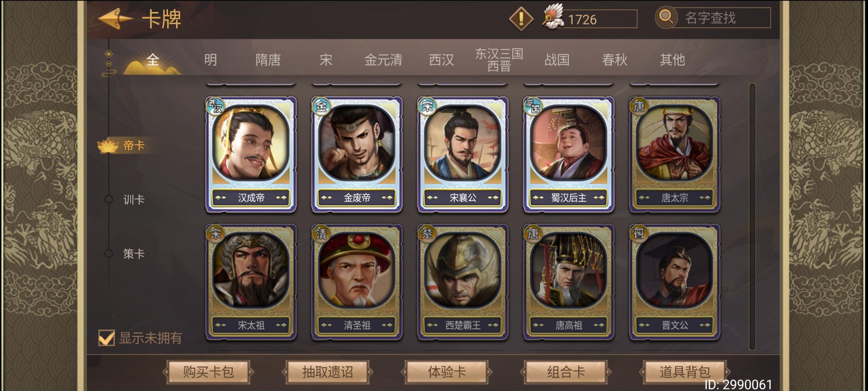This screenshot has width=868, height=391.
Task: Select the 策卡 category radio
Action: coord(109,253)
